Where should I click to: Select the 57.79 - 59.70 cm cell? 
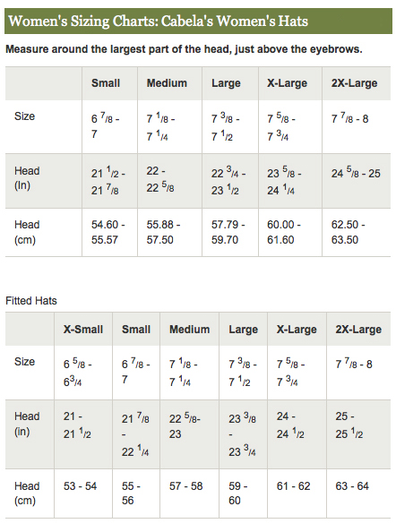point(230,232)
